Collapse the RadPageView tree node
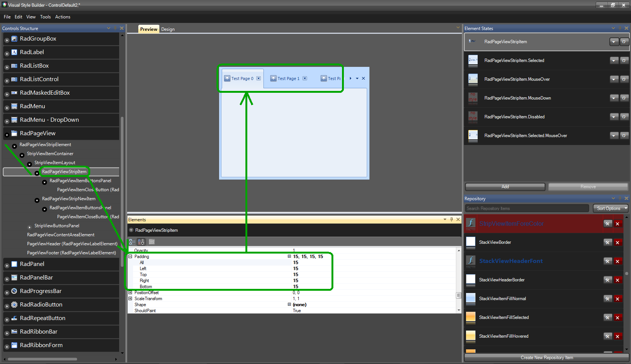This screenshot has height=364, width=631. click(7, 135)
